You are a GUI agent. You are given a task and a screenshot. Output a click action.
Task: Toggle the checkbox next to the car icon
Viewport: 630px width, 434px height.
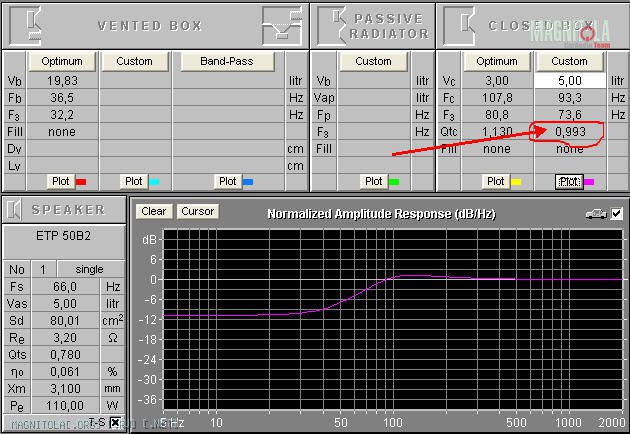(x=616, y=214)
